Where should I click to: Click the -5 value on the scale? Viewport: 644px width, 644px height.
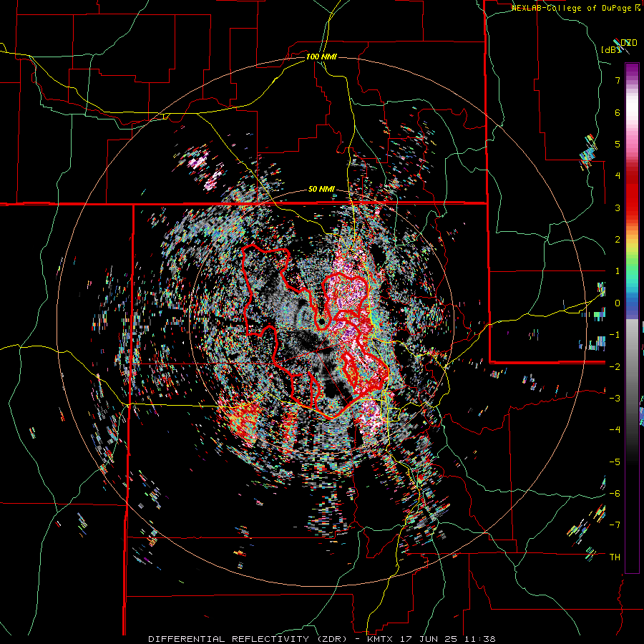point(615,462)
